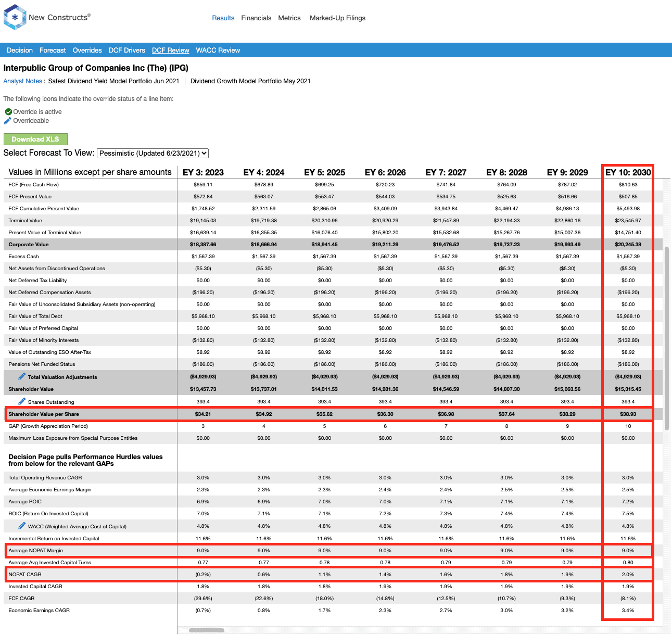Open the Analyst Notes link

coord(23,81)
